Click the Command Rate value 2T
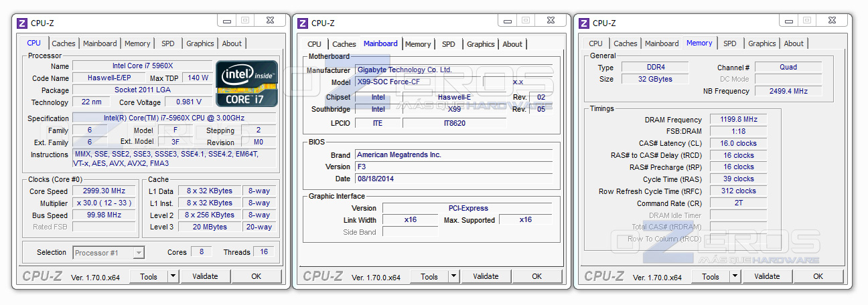The image size is (868, 305). pyautogui.click(x=738, y=203)
